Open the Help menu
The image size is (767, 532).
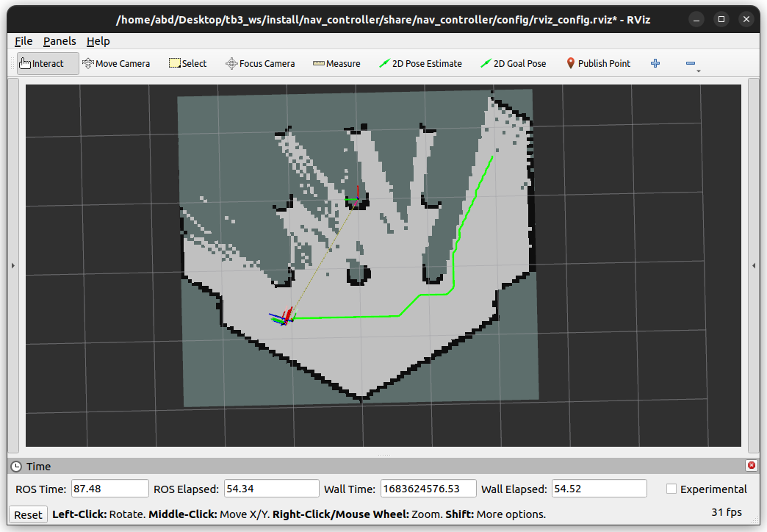tap(98, 40)
